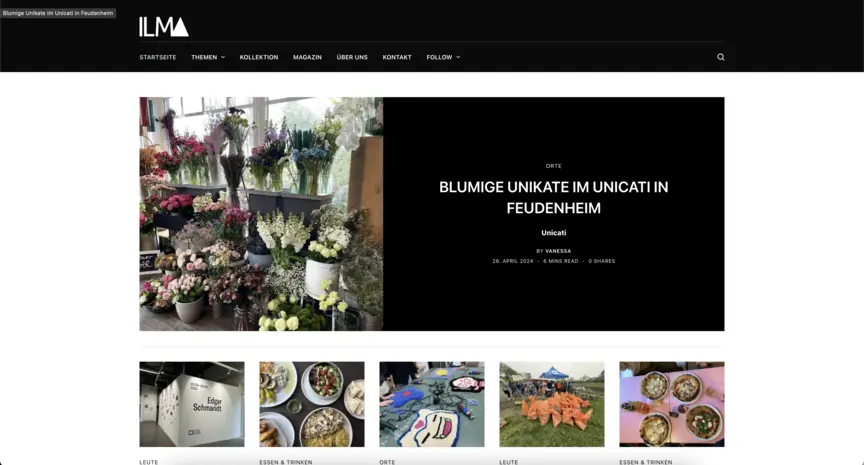Open the Edgar Schmandt exhibition thumbnail
The image size is (864, 465).
(x=192, y=404)
